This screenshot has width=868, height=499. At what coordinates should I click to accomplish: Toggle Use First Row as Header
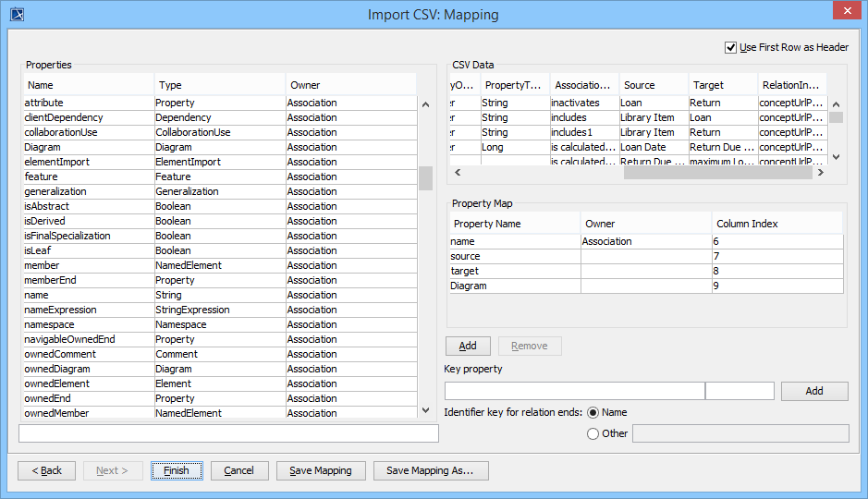731,47
